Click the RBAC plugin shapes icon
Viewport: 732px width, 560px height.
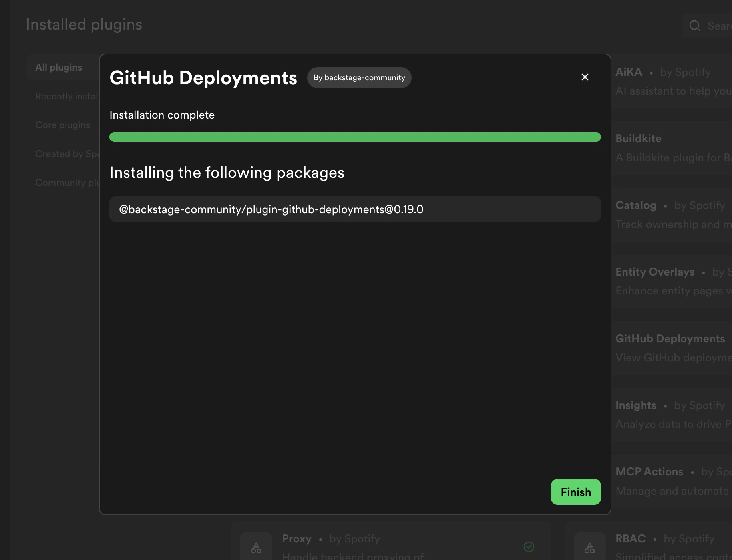[x=590, y=548]
